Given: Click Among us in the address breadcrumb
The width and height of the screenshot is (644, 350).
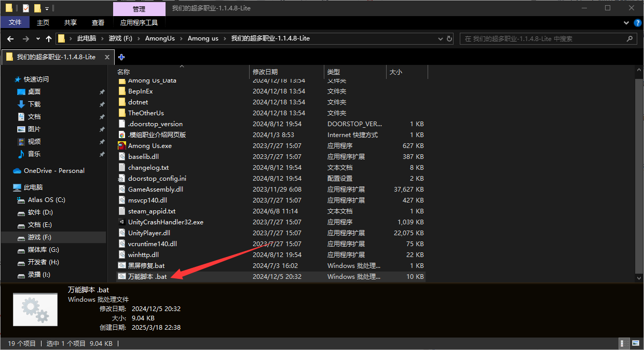Looking at the screenshot, I should [203, 38].
